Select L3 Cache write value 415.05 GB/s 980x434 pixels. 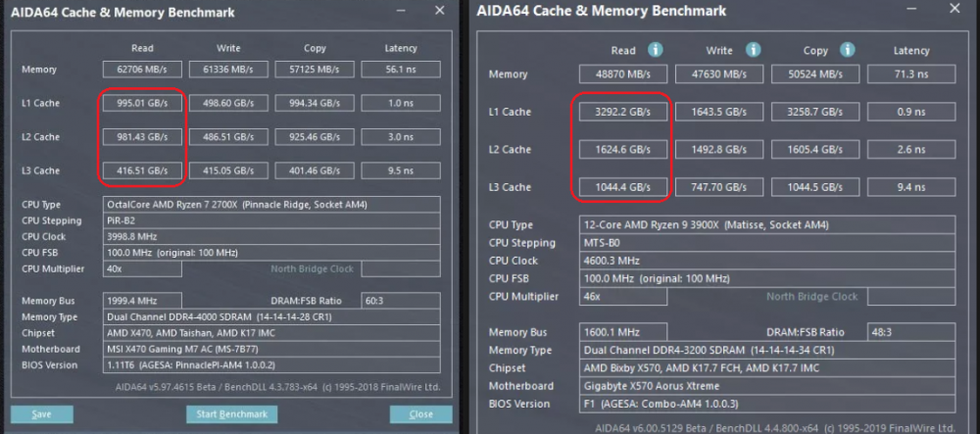[x=228, y=170]
